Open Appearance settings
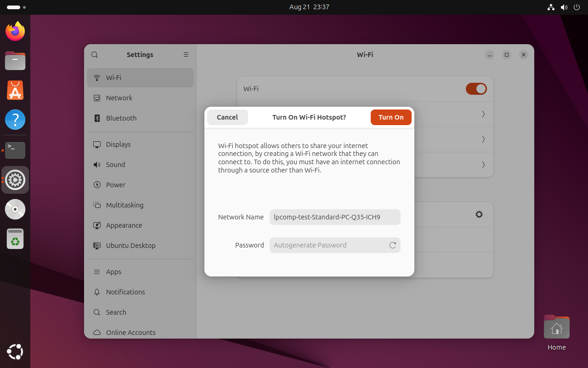Viewport: 588px width, 368px height. tap(140, 225)
